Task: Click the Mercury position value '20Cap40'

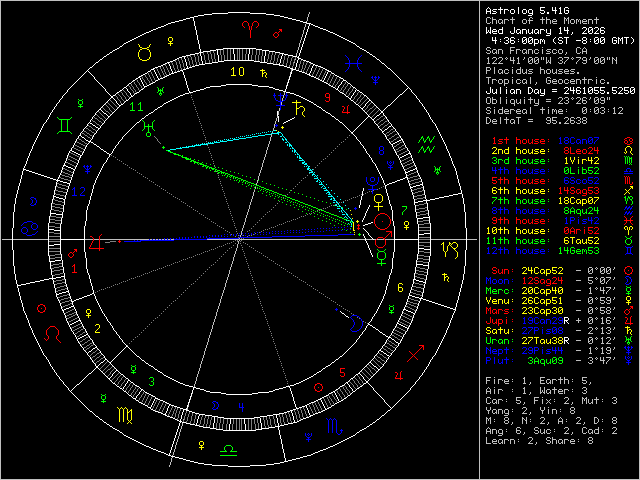Action: tap(542, 291)
